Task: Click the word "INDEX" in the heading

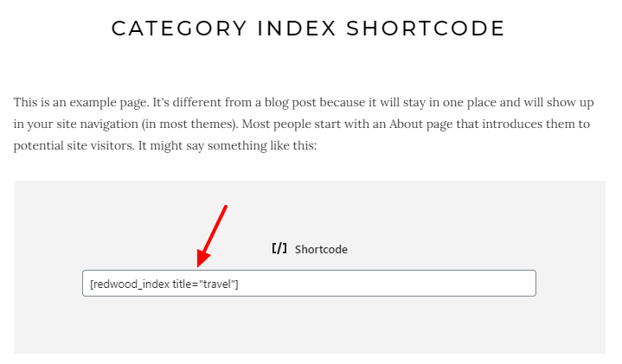Action: (x=297, y=29)
